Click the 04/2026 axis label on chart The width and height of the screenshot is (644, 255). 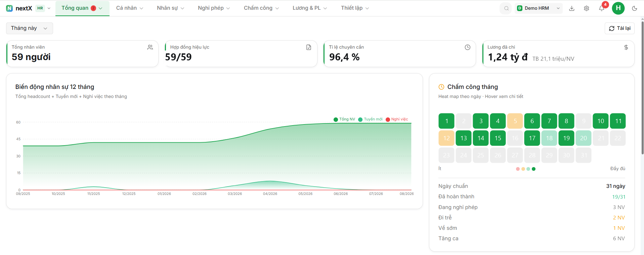coord(270,194)
